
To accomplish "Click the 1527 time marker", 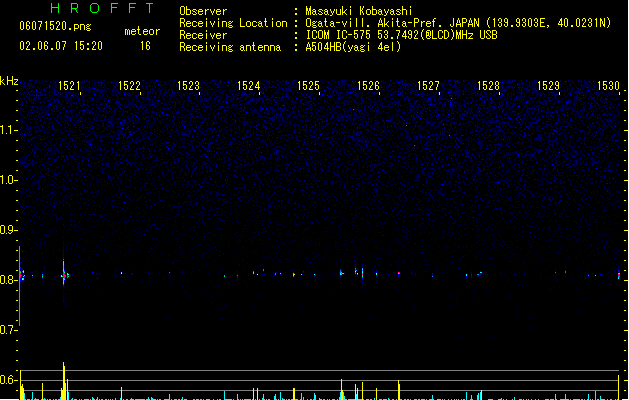I will (428, 86).
